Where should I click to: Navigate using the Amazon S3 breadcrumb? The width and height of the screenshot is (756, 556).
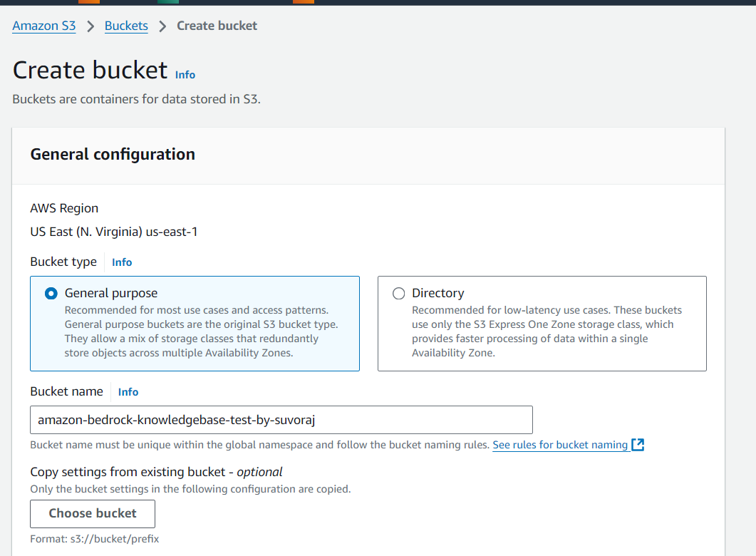click(43, 26)
